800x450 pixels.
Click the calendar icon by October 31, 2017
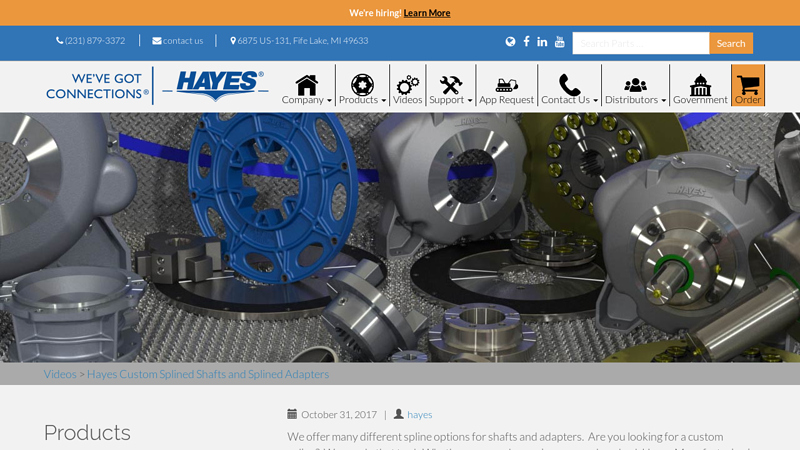click(x=292, y=414)
